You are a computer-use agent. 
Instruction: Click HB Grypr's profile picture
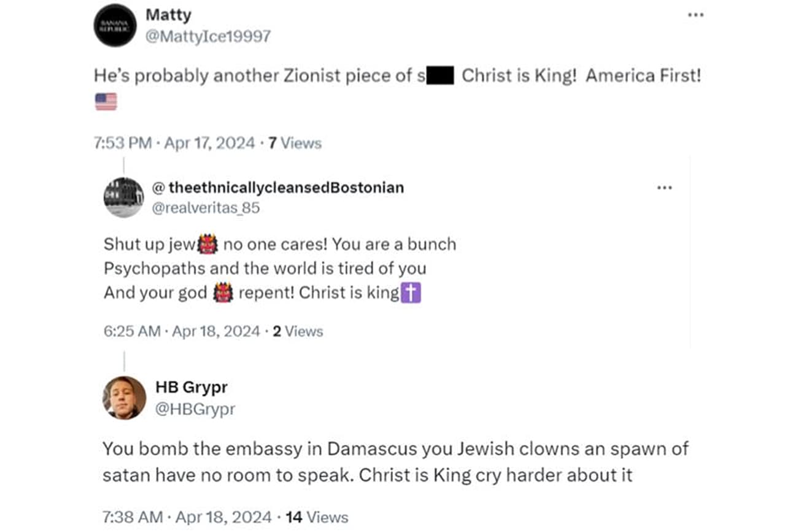[x=124, y=397]
